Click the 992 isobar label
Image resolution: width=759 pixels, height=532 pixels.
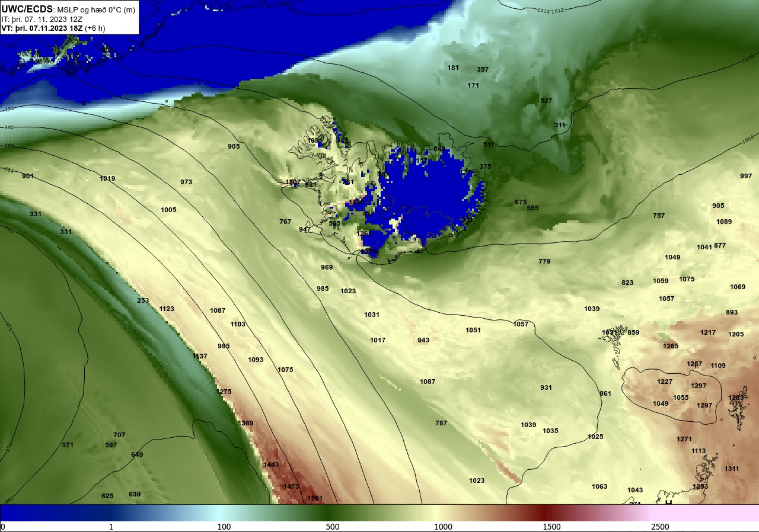point(8,127)
